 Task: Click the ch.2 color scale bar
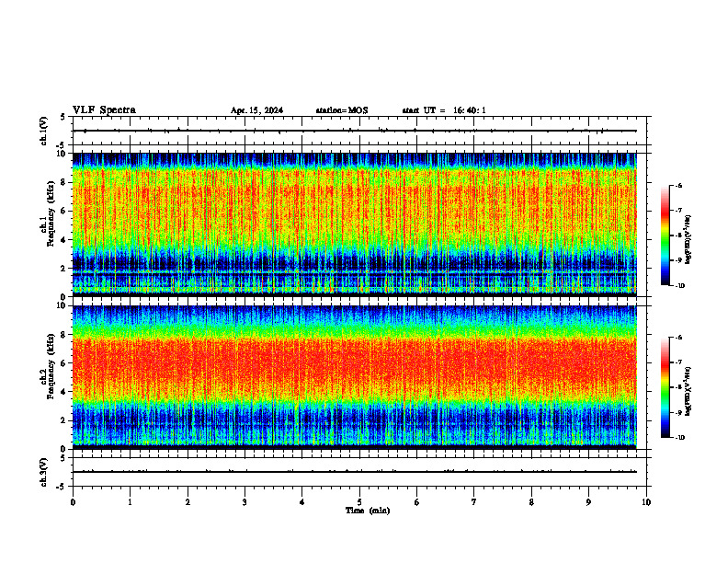click(x=665, y=387)
